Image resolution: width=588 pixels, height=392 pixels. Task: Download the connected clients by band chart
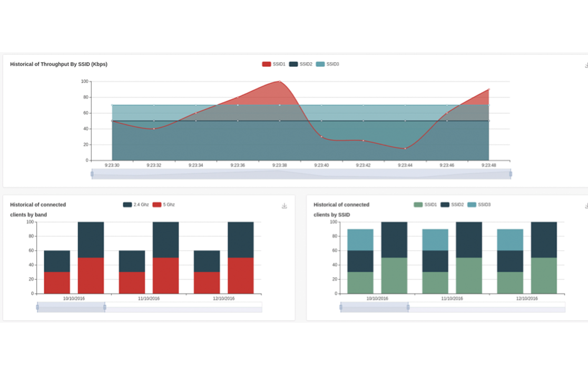click(x=285, y=206)
